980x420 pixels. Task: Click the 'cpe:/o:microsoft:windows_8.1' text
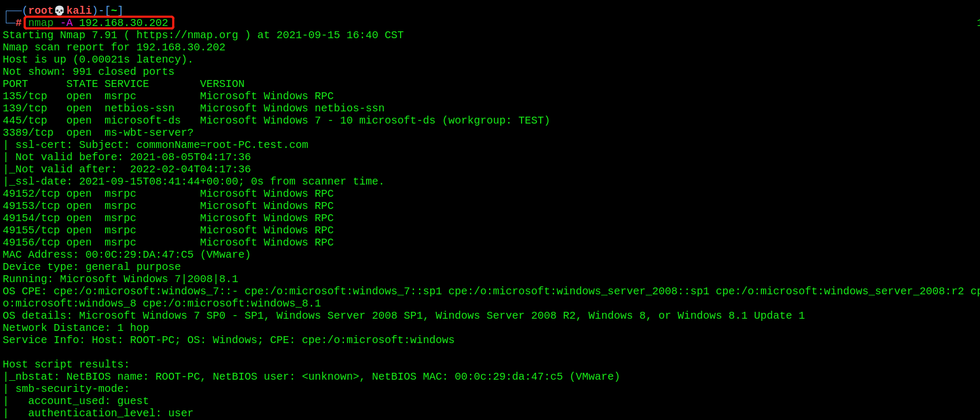[x=232, y=303]
